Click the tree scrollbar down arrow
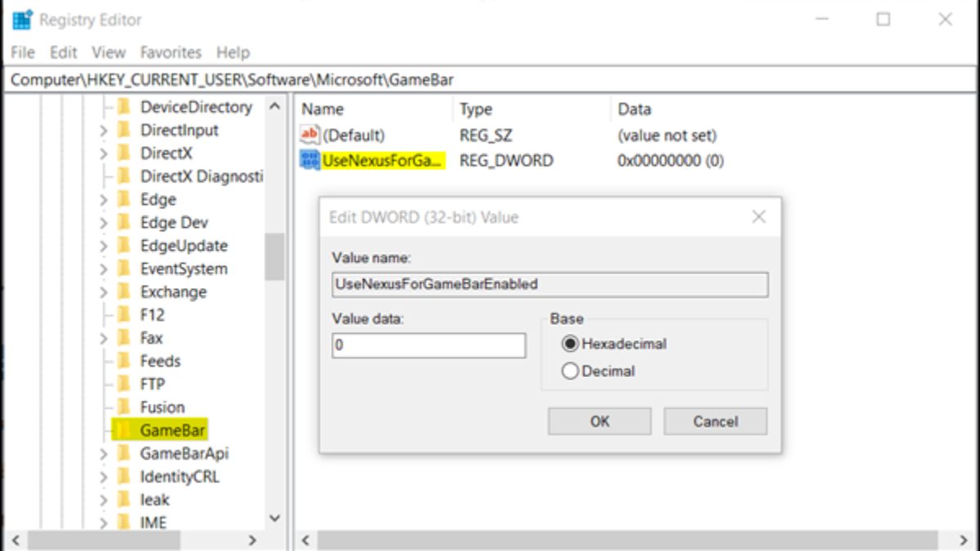 click(x=274, y=518)
